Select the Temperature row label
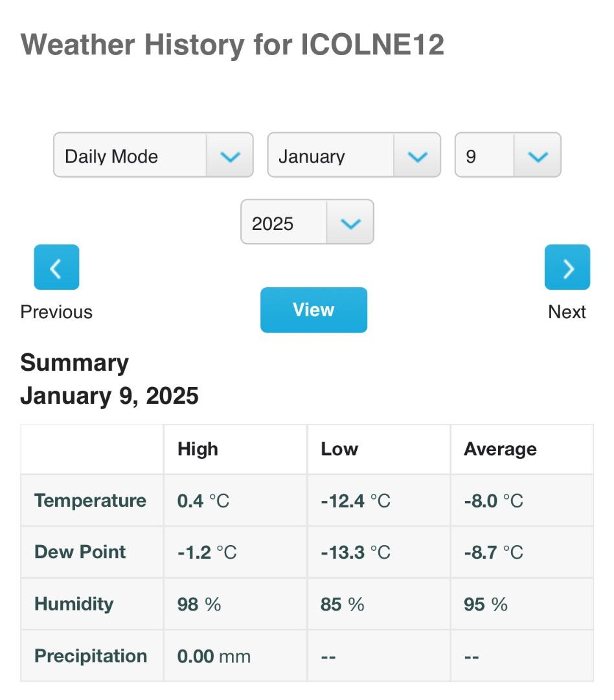The height and width of the screenshot is (700, 614). 90,500
